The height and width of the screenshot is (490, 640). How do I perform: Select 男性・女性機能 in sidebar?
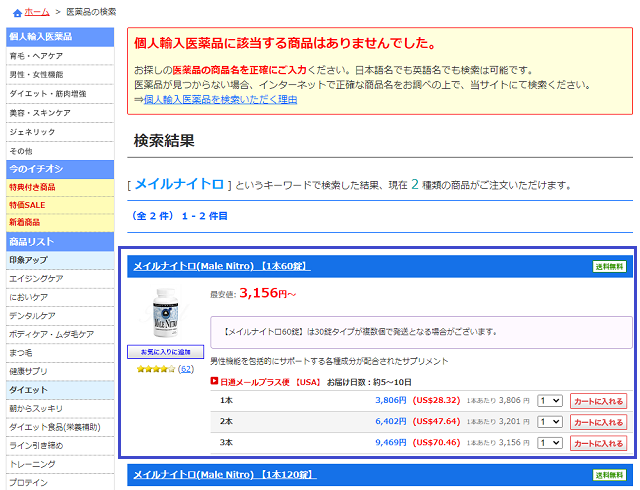[60, 75]
